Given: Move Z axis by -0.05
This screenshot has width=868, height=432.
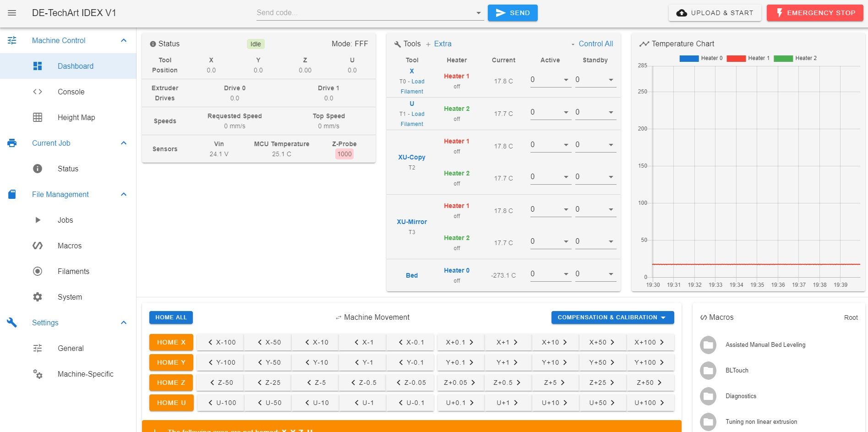Looking at the screenshot, I should tap(410, 383).
